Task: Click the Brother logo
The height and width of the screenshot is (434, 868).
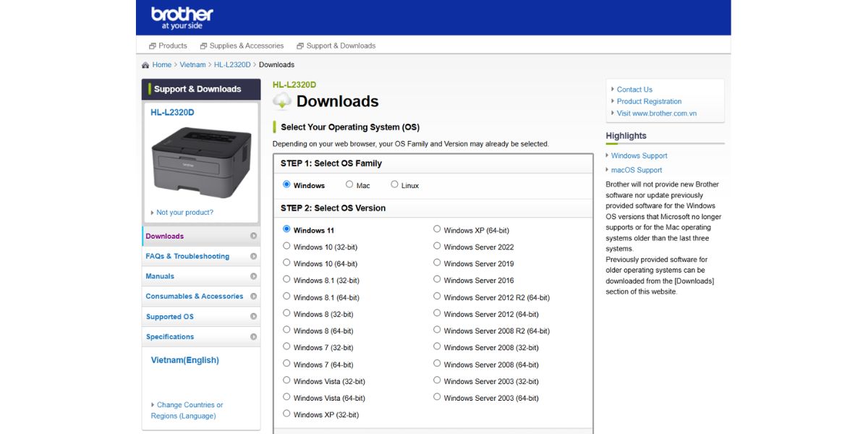Action: pos(182,17)
